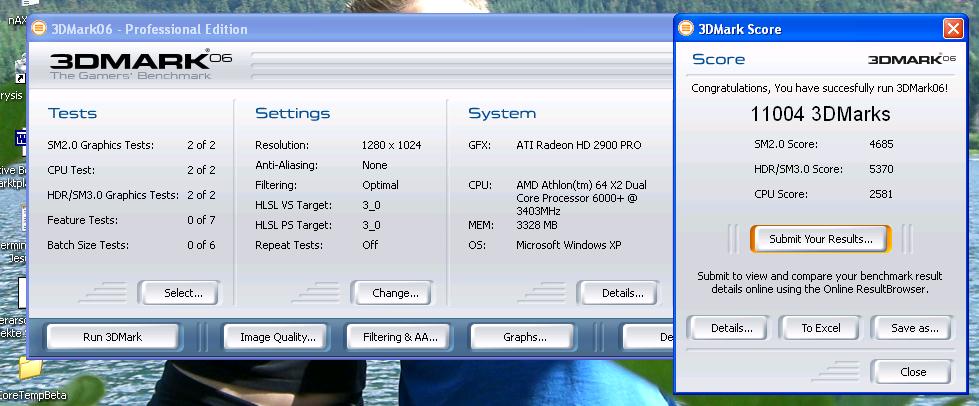979x406 pixels.
Task: Click the Tests section heading
Action: pos(72,114)
